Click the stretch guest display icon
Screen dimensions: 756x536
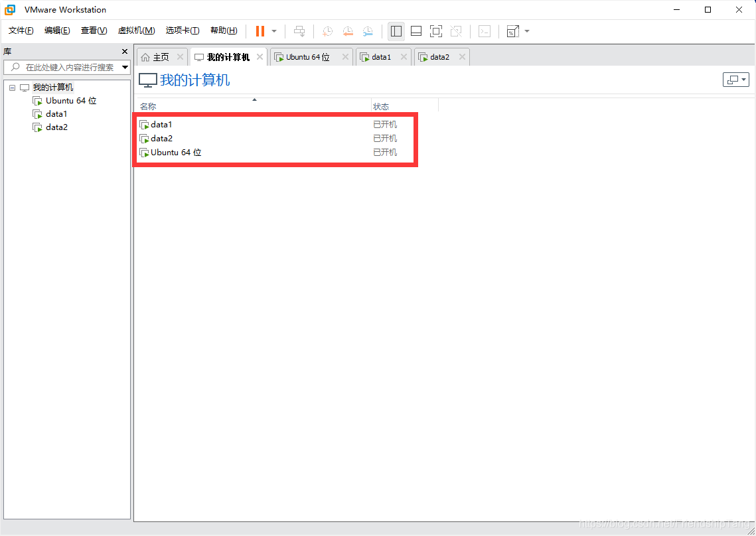512,31
